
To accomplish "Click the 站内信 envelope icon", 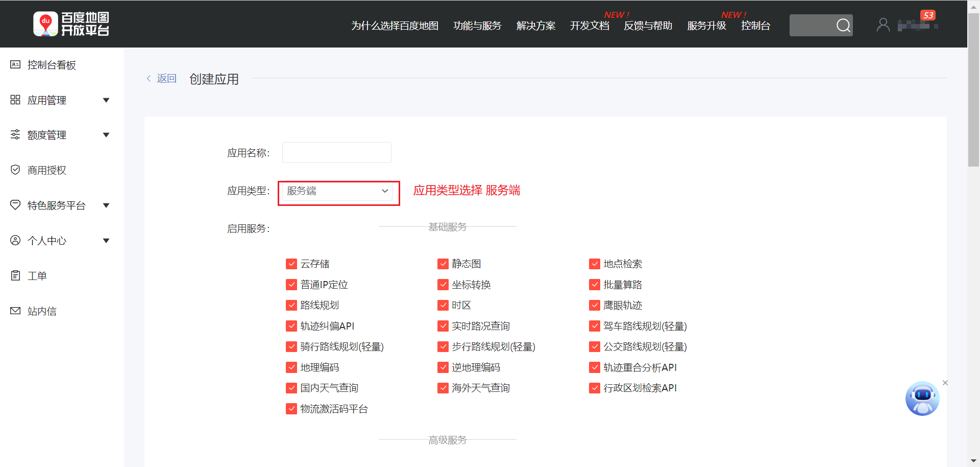I will [15, 311].
